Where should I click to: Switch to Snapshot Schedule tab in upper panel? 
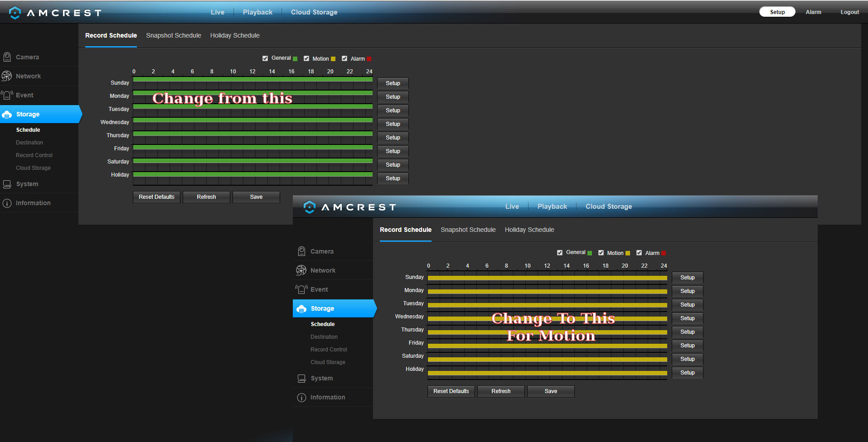click(x=174, y=35)
